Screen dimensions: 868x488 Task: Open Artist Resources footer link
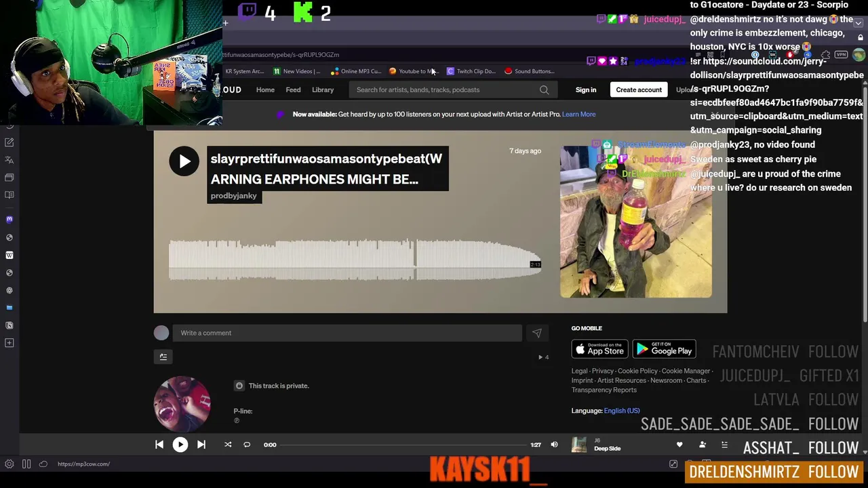[x=621, y=380]
